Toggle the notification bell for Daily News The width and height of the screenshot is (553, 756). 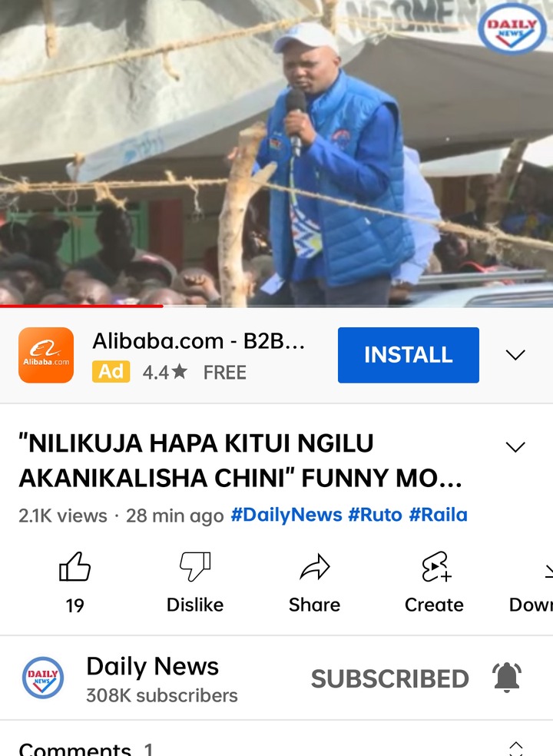click(x=507, y=678)
